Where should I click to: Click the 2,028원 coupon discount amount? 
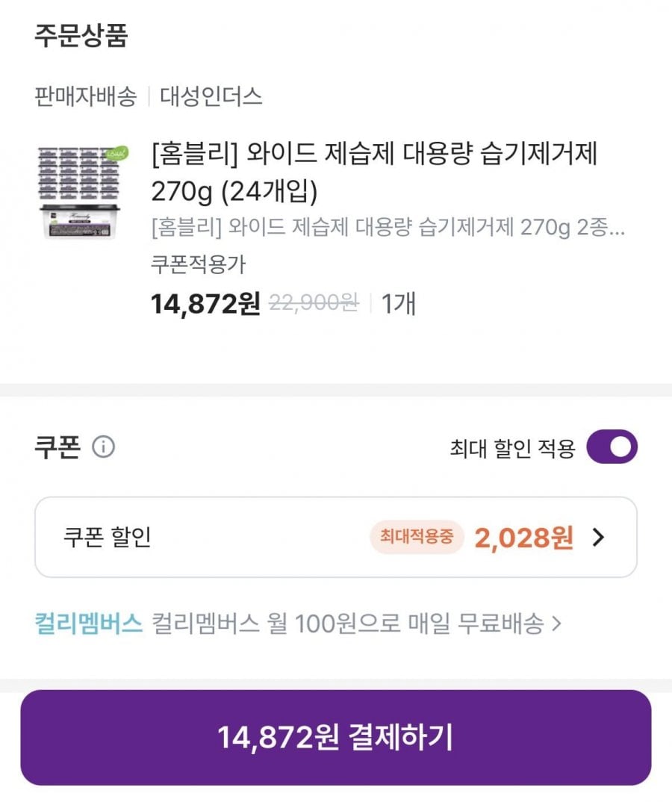(x=523, y=538)
